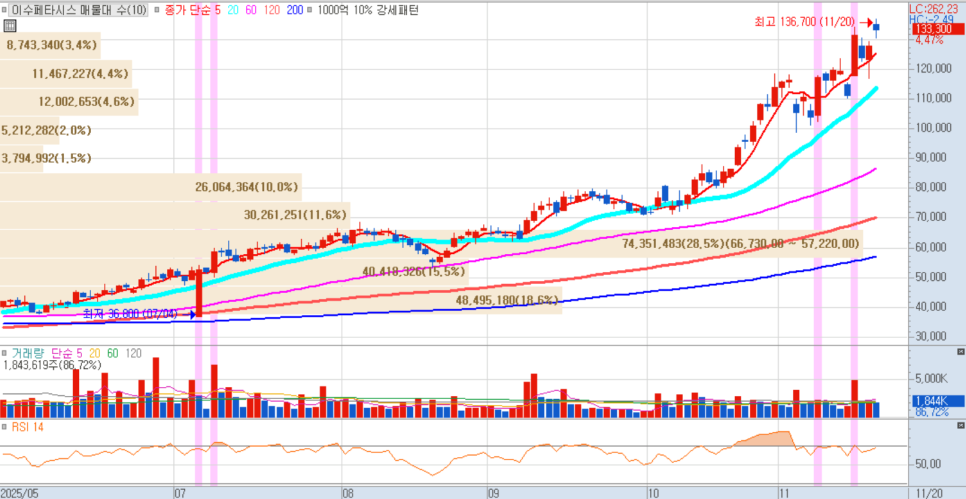The width and height of the screenshot is (966, 499).
Task: Click the 5,000K volume axis label
Action: point(931,378)
